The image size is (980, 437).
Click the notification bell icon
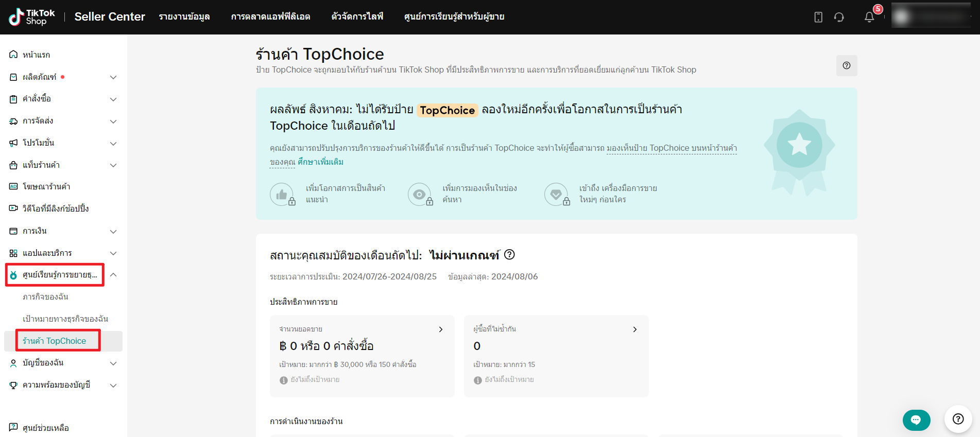coord(869,17)
